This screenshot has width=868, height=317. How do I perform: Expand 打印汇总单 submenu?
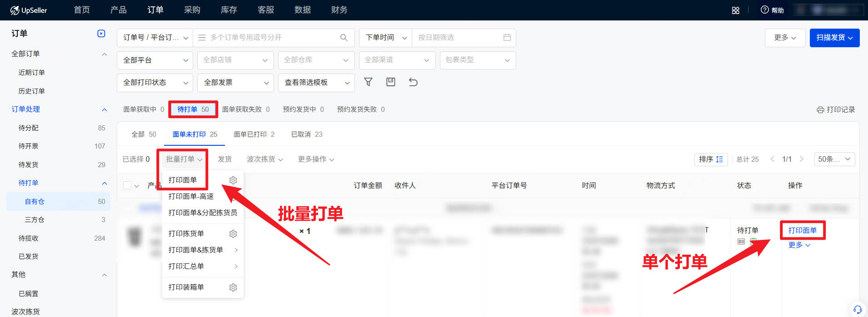click(x=236, y=267)
